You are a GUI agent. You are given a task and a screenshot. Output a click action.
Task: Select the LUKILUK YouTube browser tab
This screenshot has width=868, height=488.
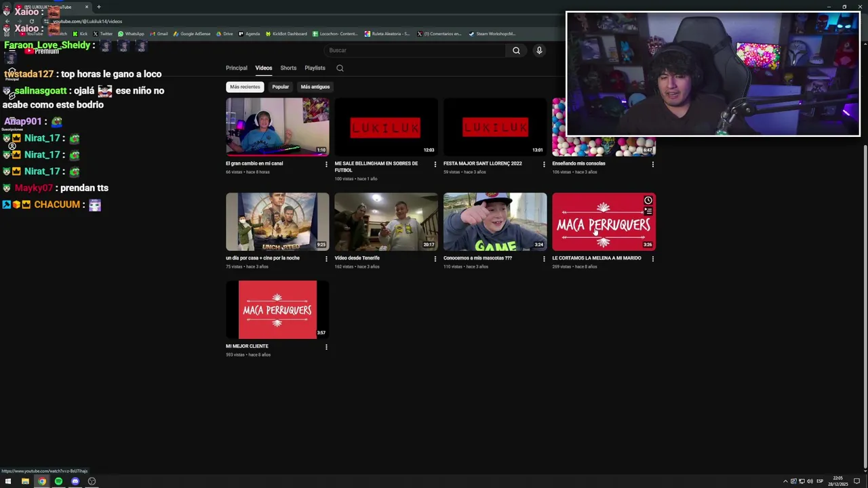pyautogui.click(x=53, y=7)
